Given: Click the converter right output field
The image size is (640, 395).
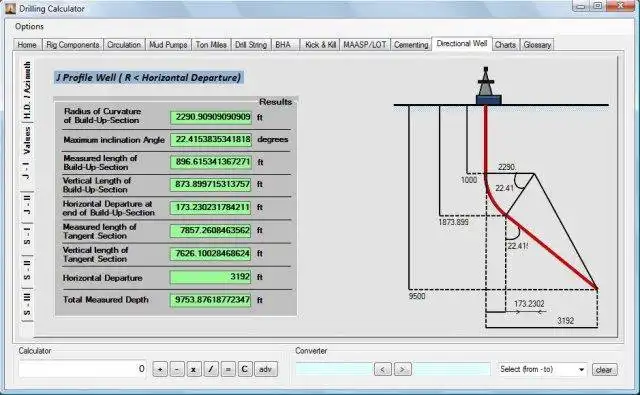Looking at the screenshot, I should click(451, 369).
